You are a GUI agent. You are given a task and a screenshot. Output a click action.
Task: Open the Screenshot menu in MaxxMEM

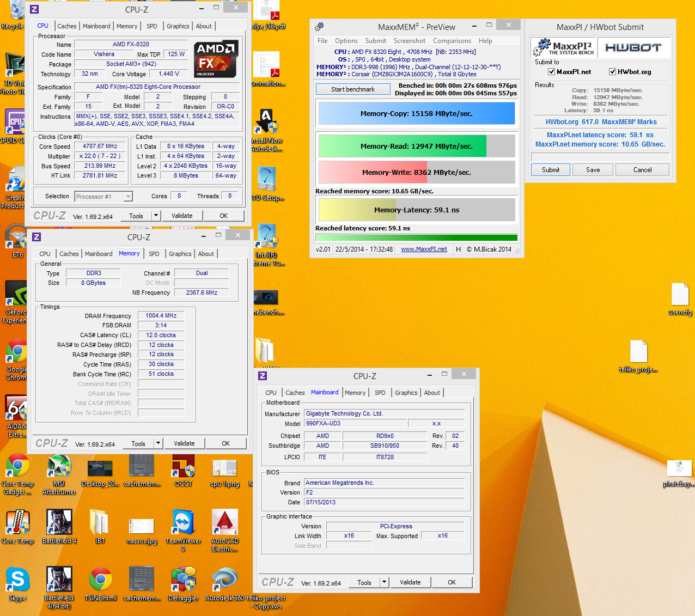click(x=410, y=41)
